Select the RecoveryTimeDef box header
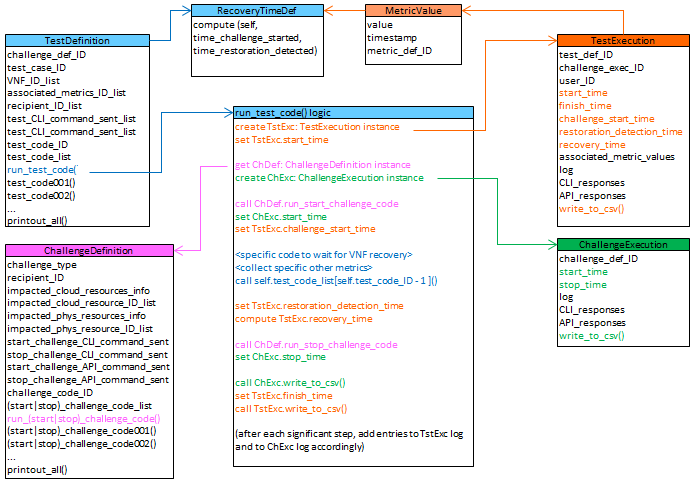This screenshot has height=483, width=696. 257,11
